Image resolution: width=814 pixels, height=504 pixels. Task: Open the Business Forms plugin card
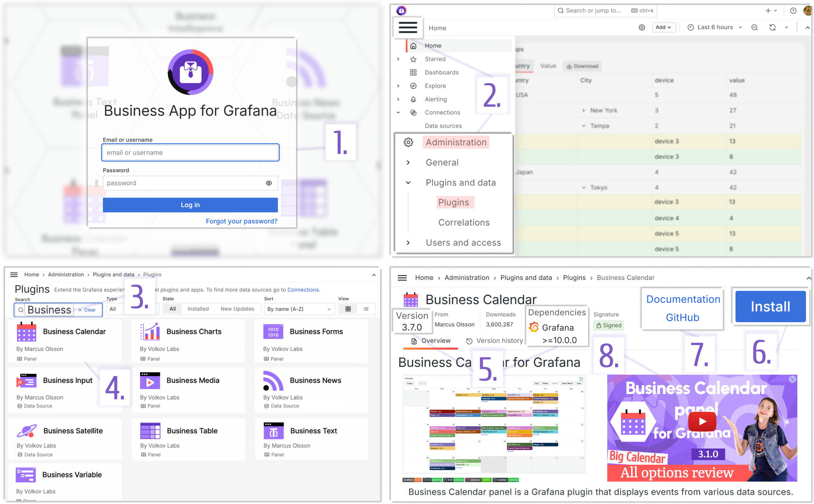coord(311,341)
